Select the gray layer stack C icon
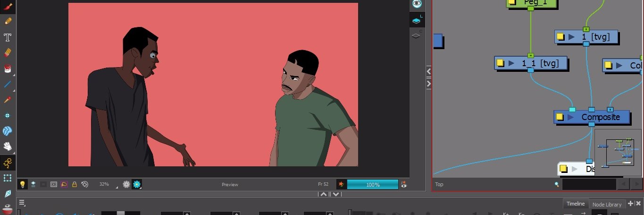This screenshot has height=215, width=644. click(x=417, y=35)
